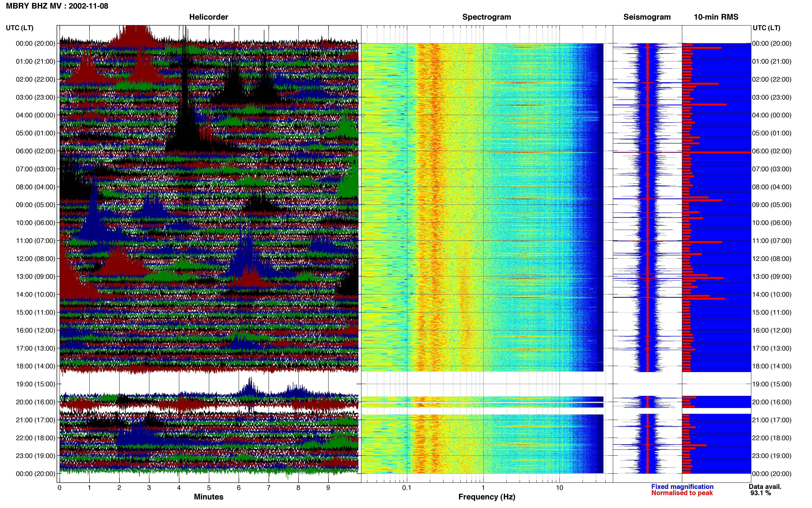Click the 'Fixed magnification' legend text
Image resolution: width=812 pixels, height=508 pixels.
[682, 486]
